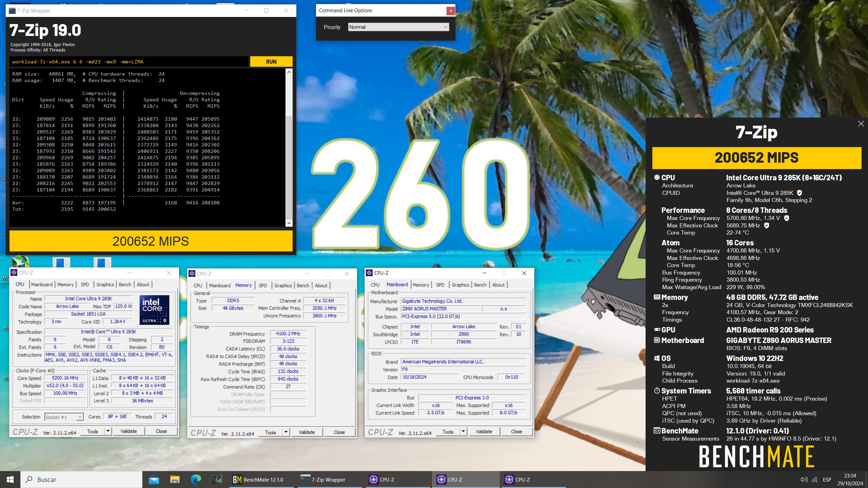
Task: Click Tools button in left CPU-Z window
Action: (x=92, y=431)
